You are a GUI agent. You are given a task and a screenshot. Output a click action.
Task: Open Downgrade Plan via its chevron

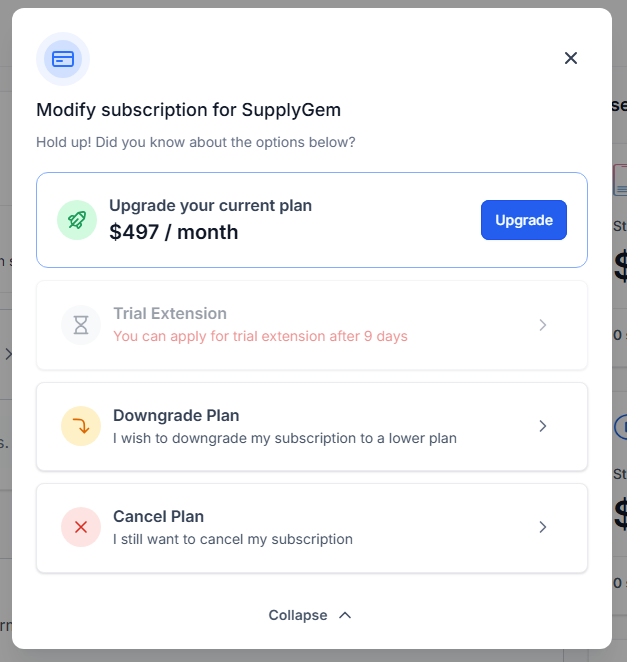(x=543, y=426)
